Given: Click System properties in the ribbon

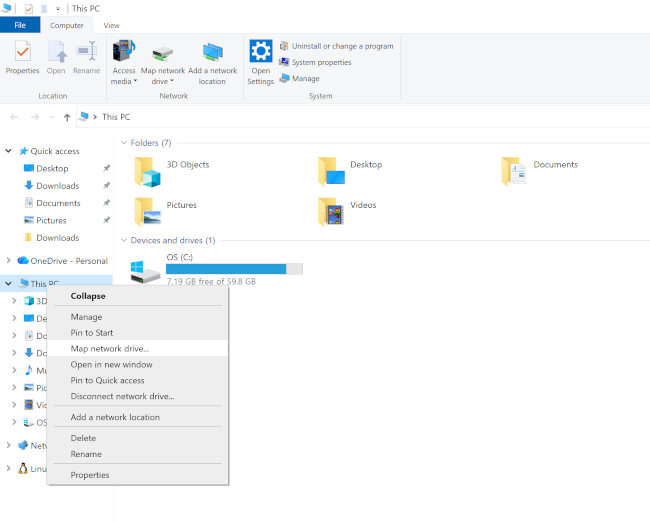Looking at the screenshot, I should click(x=315, y=62).
